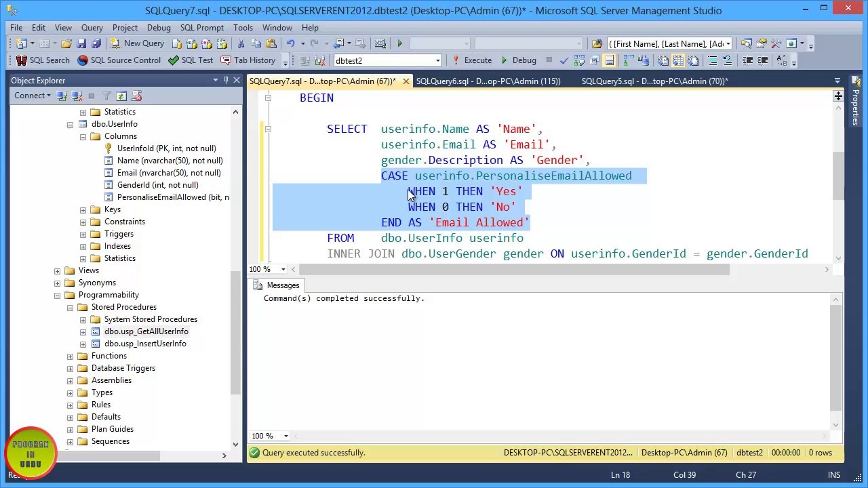Click Connect Object Explorer icon

click(62, 96)
